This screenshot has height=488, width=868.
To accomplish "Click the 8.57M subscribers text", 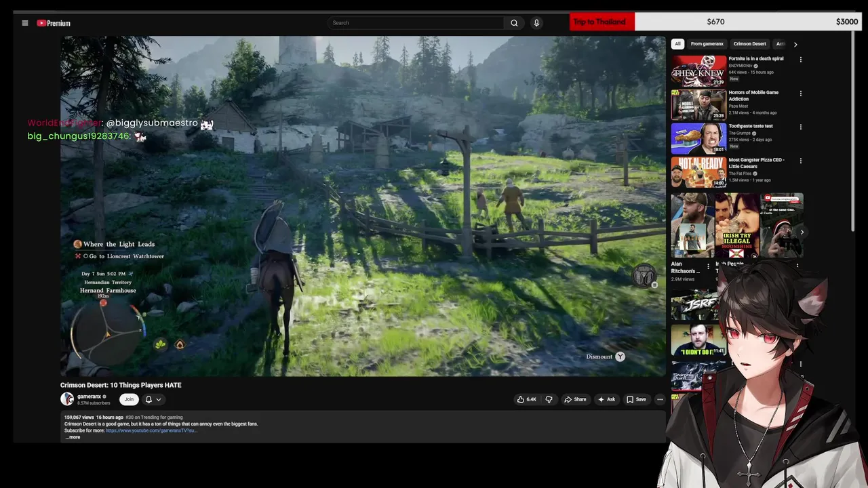I will [x=94, y=403].
